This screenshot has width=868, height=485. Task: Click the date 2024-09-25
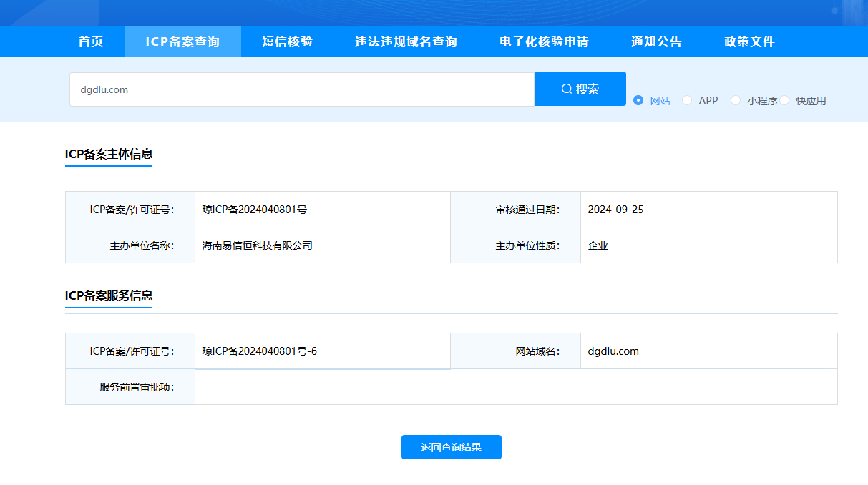615,210
